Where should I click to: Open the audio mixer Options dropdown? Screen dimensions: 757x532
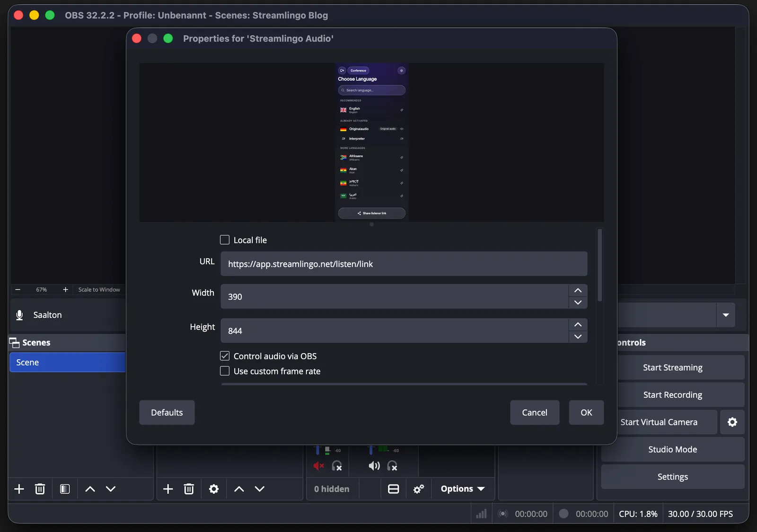pos(462,489)
